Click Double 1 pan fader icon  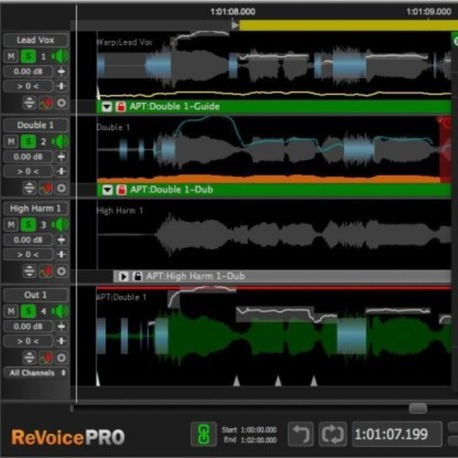pos(61,171)
